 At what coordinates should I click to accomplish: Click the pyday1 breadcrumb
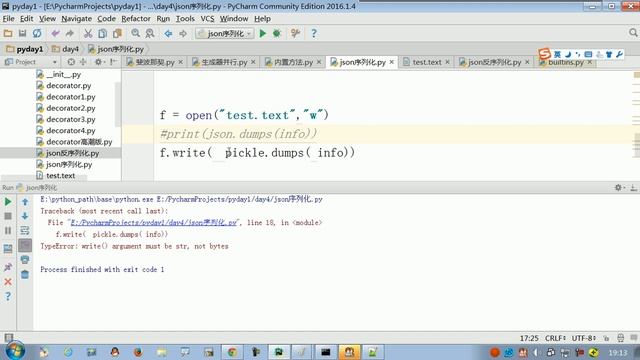click(24, 49)
